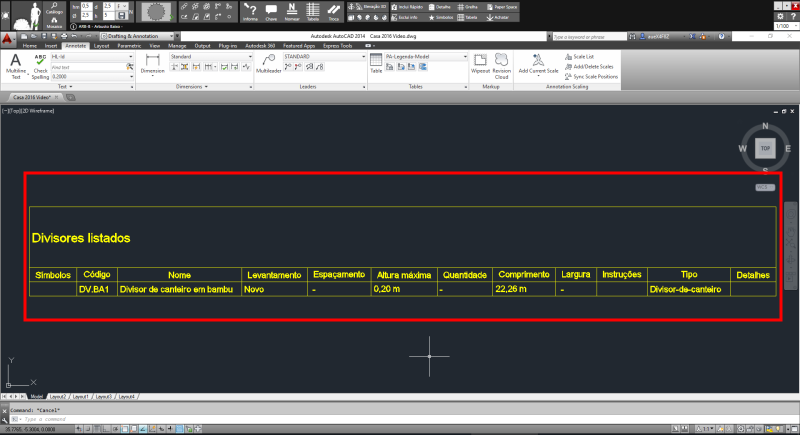Image resolution: width=800 pixels, height=435 pixels.
Task: Open the PA-Legenda-Model table style dropdown
Action: click(x=426, y=57)
